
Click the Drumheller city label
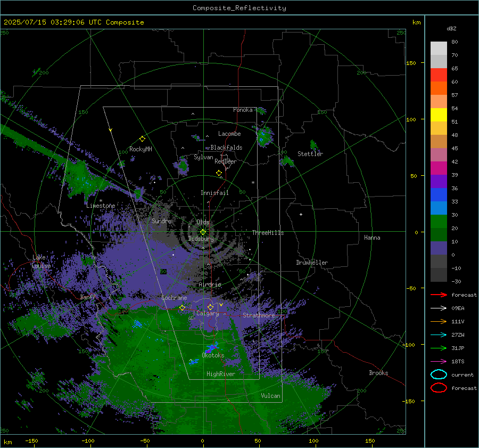[x=312, y=263]
